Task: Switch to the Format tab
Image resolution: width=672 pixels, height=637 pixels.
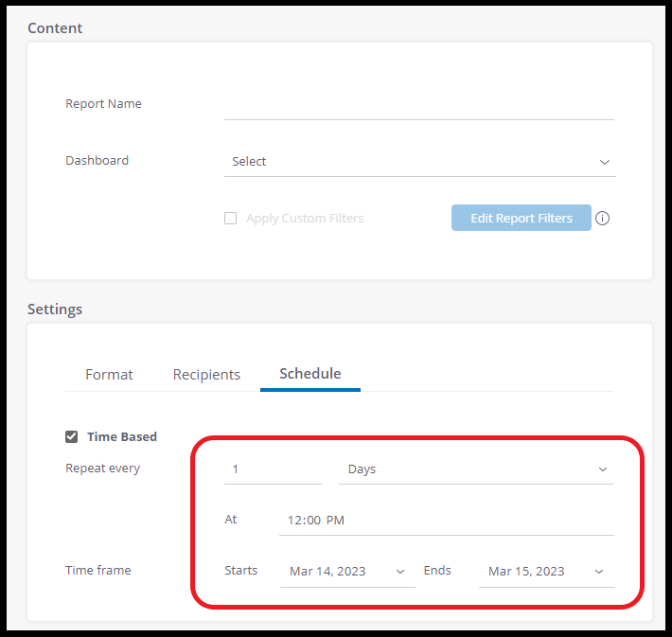Action: click(109, 375)
